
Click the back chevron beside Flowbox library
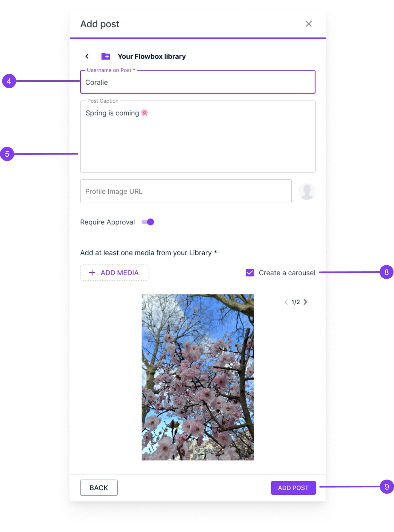(x=87, y=56)
